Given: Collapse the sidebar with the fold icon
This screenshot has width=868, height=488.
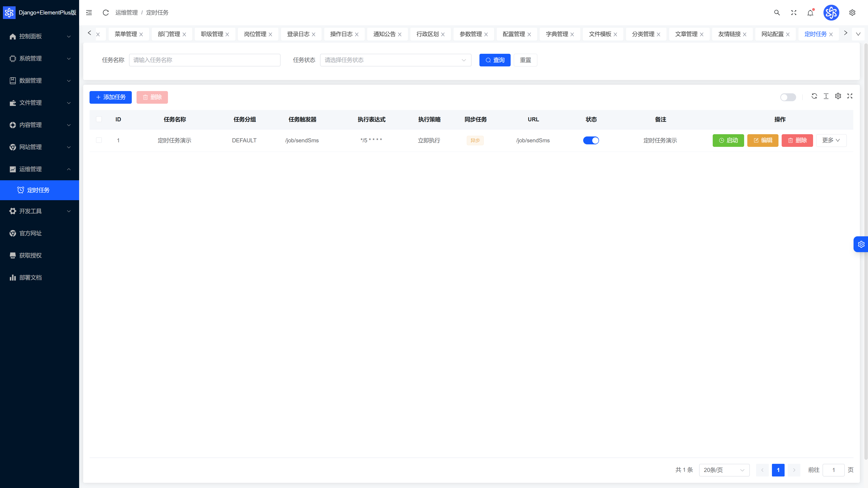Looking at the screenshot, I should 89,12.
